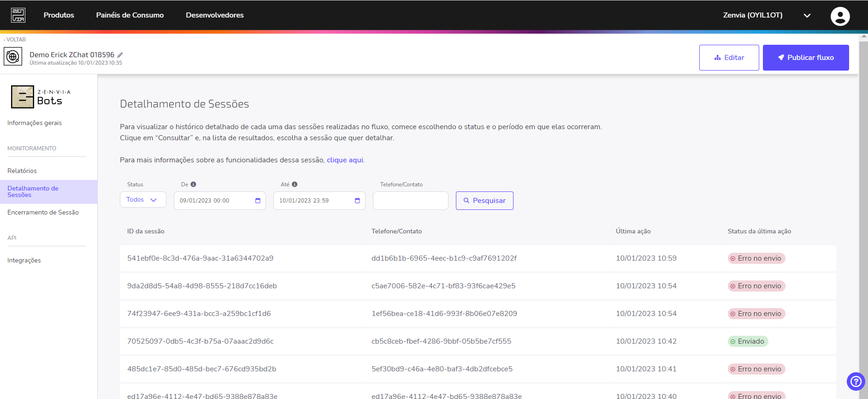Click the pencil icon to rename flow

pos(120,55)
